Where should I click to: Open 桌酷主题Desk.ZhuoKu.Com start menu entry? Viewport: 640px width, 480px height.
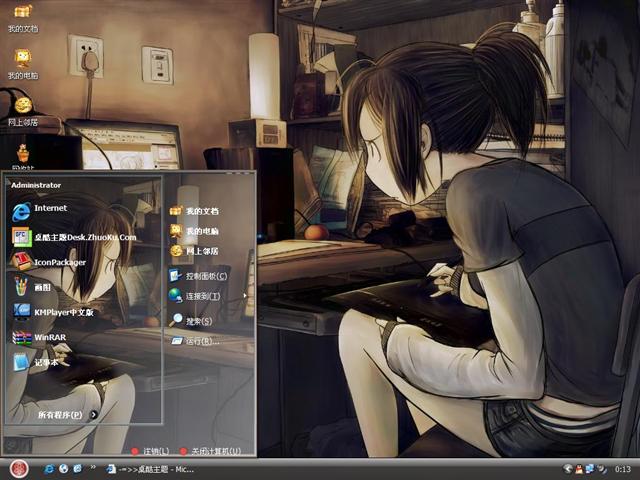coord(74,237)
